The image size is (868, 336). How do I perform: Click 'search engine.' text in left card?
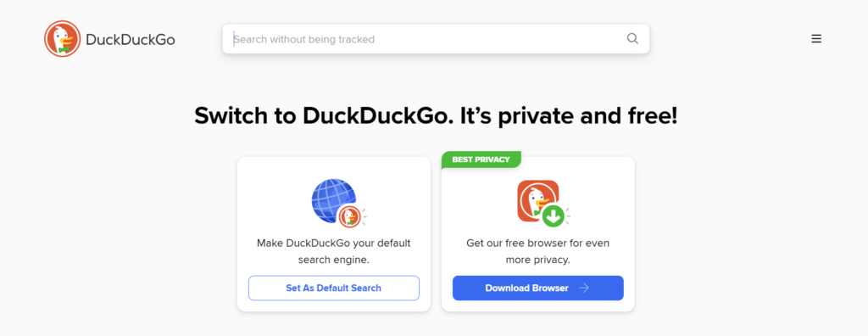(x=334, y=260)
